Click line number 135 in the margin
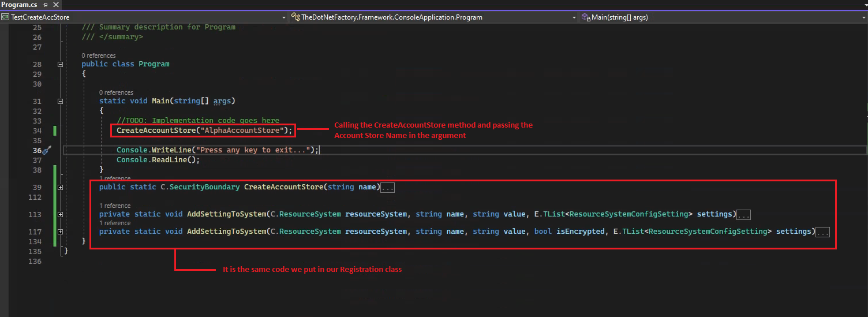Viewport: 868px width, 317px height. coord(35,251)
